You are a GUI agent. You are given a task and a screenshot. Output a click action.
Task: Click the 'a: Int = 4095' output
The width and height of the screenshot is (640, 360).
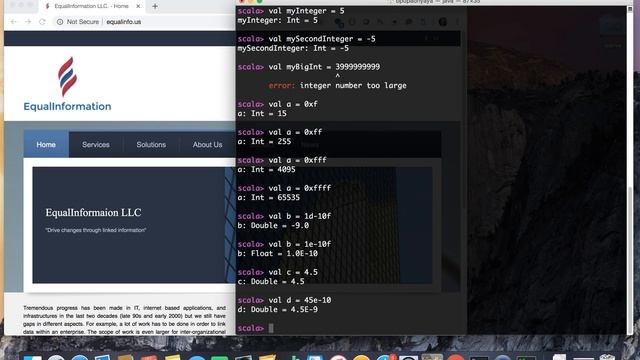[x=266, y=169]
